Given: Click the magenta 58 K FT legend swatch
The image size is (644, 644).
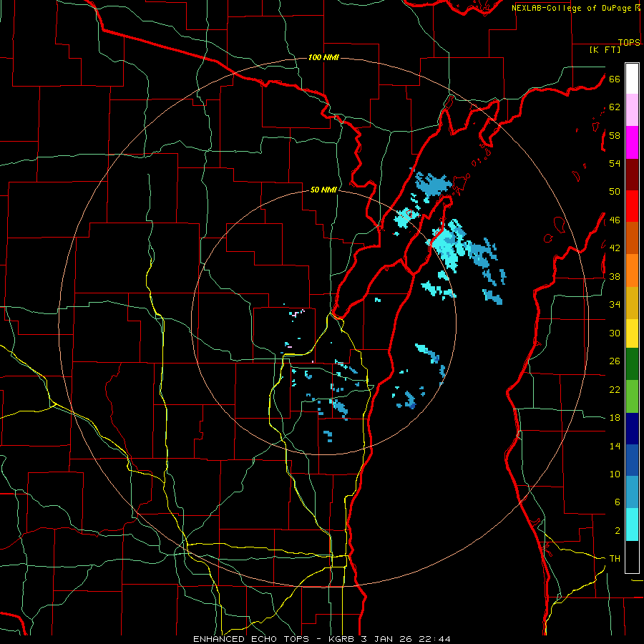Looking at the screenshot, I should coord(632,142).
